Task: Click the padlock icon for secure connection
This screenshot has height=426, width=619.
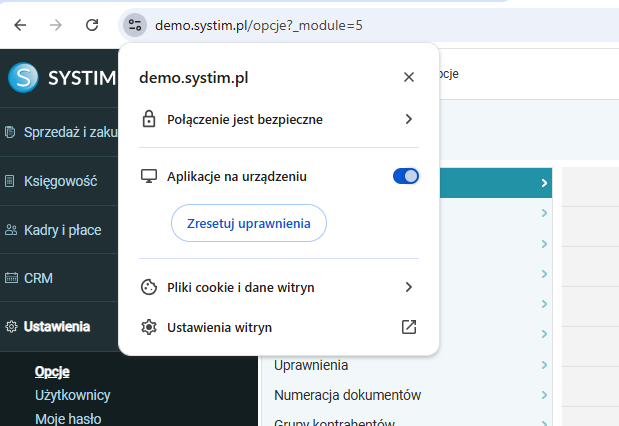Action: pos(149,119)
